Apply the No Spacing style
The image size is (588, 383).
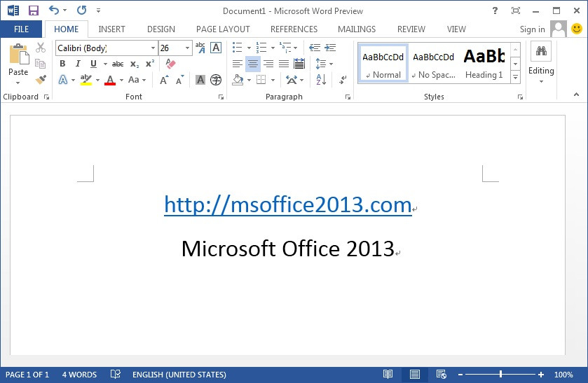coord(434,63)
